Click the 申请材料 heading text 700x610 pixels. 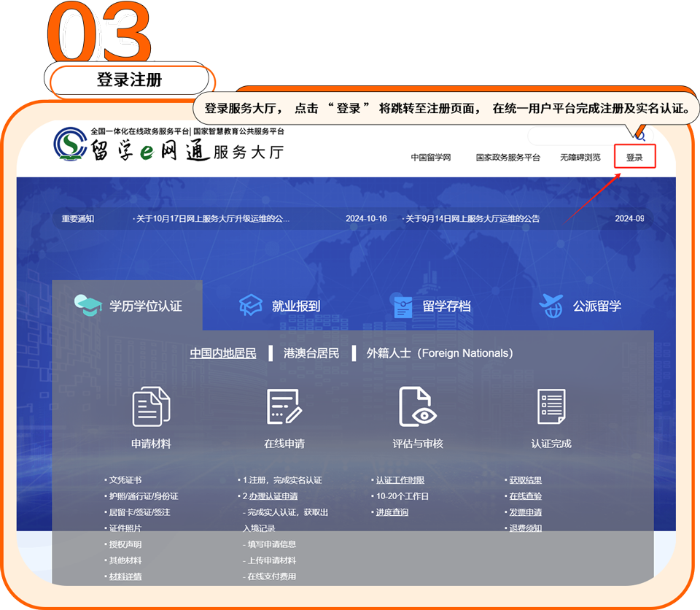[x=151, y=444]
